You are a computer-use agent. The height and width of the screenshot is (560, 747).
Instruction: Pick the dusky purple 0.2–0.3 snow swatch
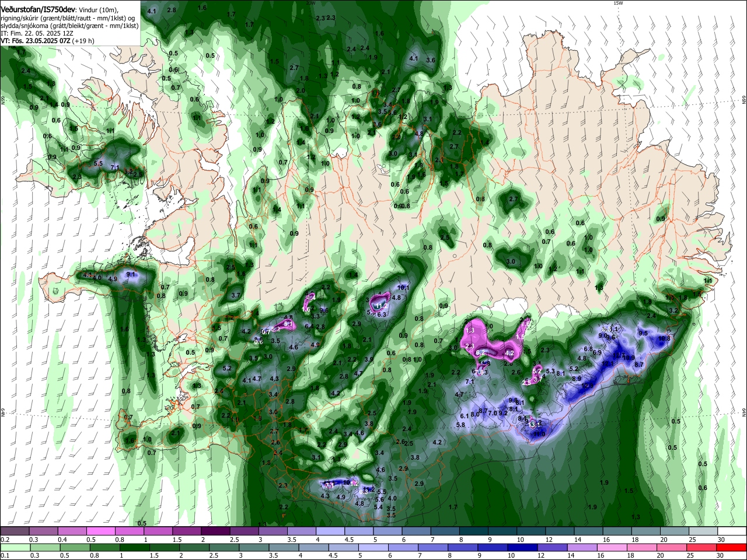[15, 531]
